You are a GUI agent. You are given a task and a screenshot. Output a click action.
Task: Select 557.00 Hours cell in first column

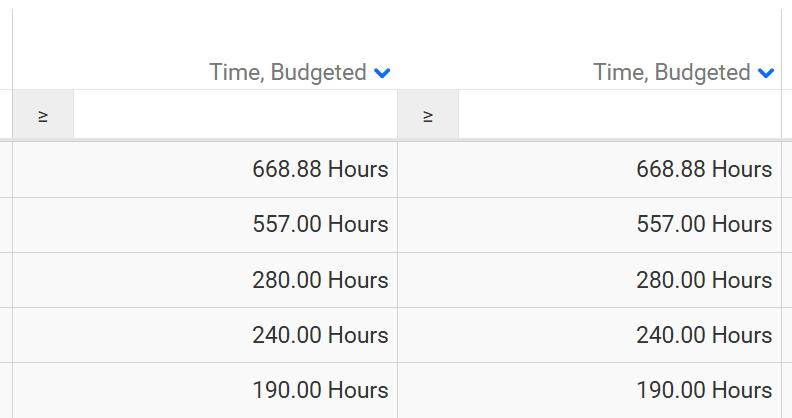(320, 225)
